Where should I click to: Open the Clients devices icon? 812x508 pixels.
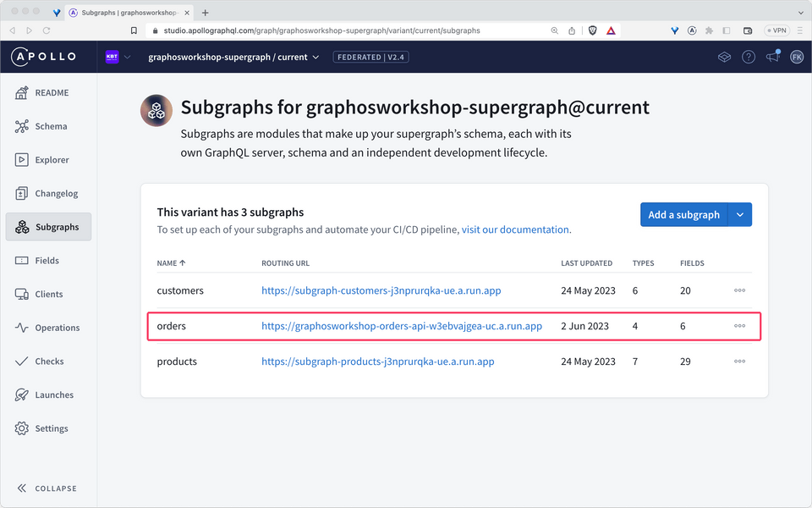pos(21,294)
